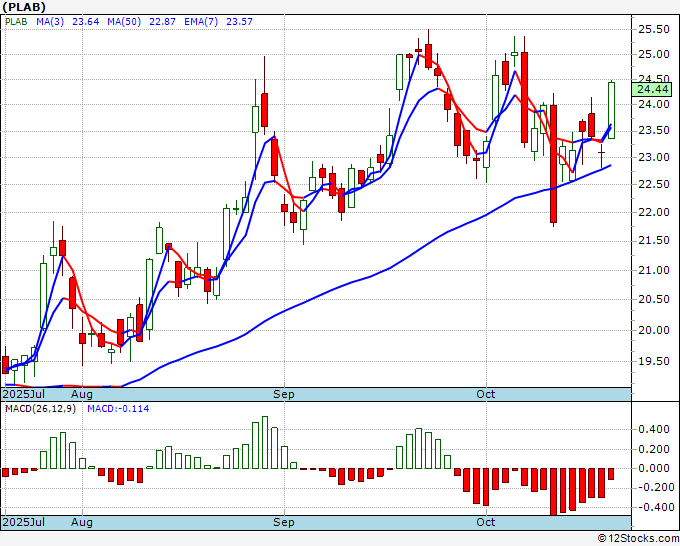Open the 12Stocks.com credit link
This screenshot has width=680, height=546.
click(638, 539)
